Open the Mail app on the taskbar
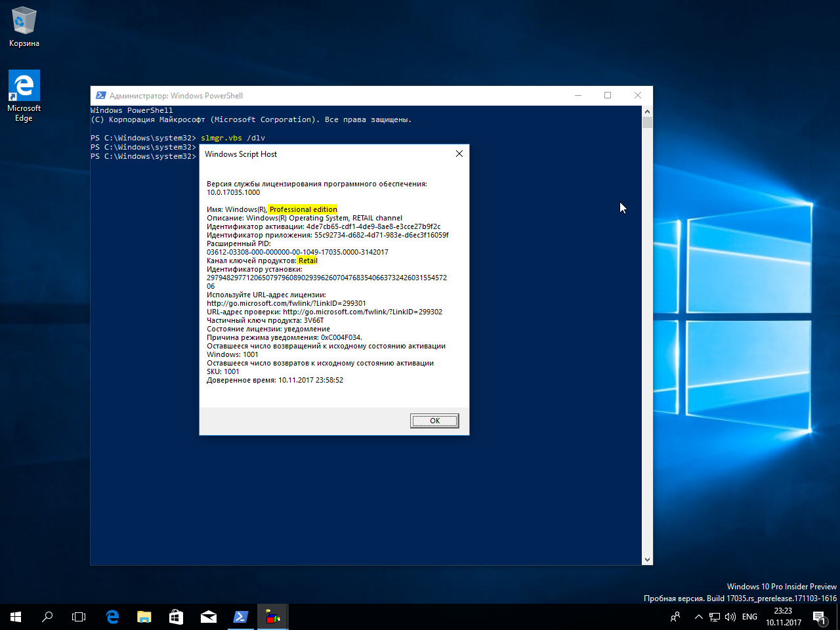 [209, 617]
